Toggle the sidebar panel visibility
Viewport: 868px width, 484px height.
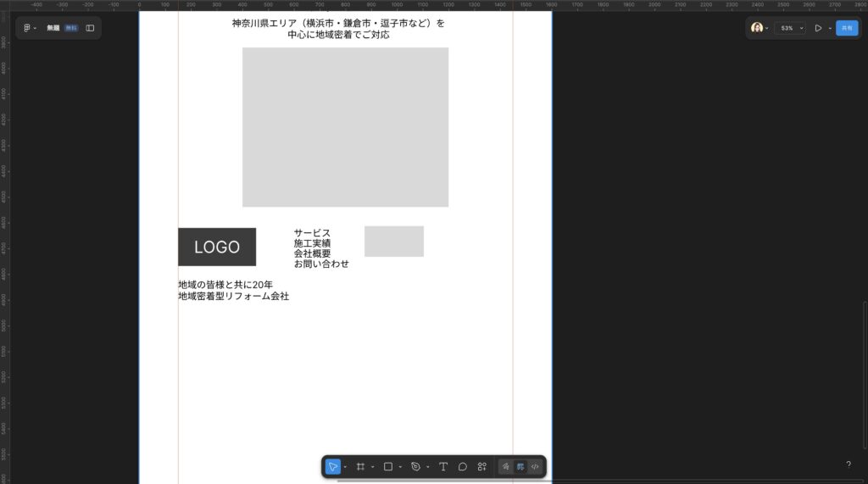click(x=91, y=28)
